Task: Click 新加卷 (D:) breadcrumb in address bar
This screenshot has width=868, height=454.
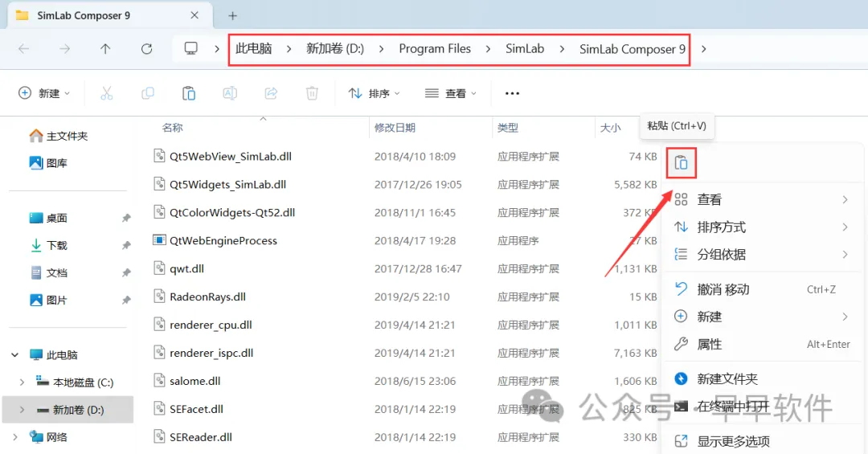Action: pos(335,49)
